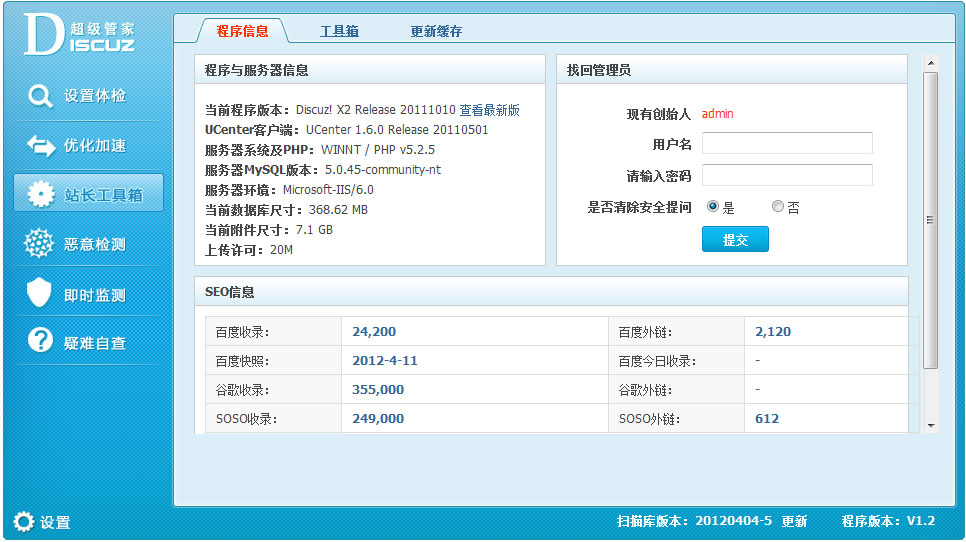Open the 恶意检测 virus icon
Image resolution: width=966 pixels, height=542 pixels.
(x=39, y=243)
